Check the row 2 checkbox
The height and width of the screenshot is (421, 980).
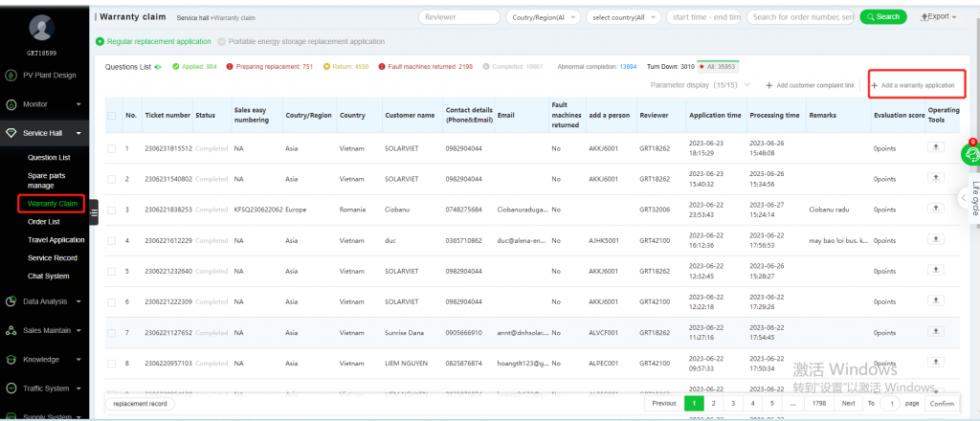pyautogui.click(x=111, y=179)
